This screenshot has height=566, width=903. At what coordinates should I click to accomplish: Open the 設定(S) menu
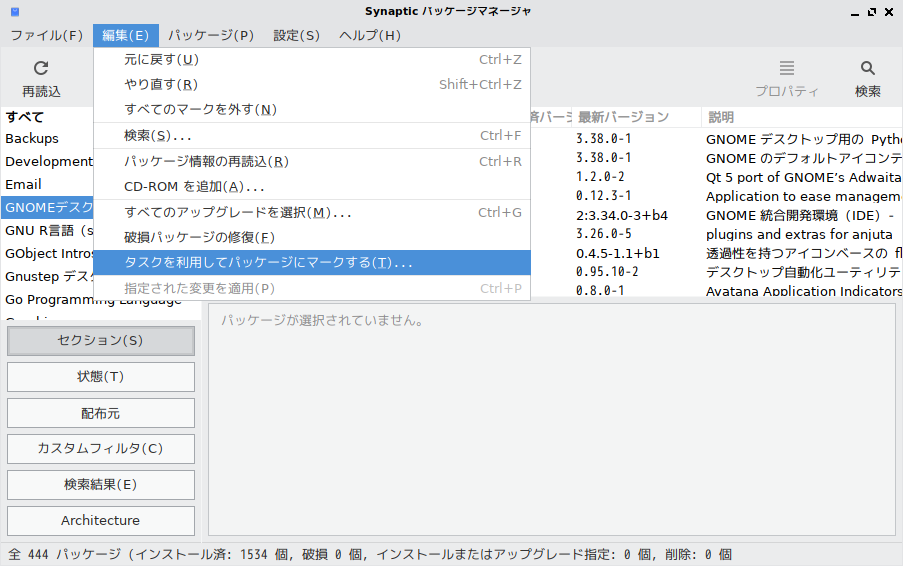296,36
